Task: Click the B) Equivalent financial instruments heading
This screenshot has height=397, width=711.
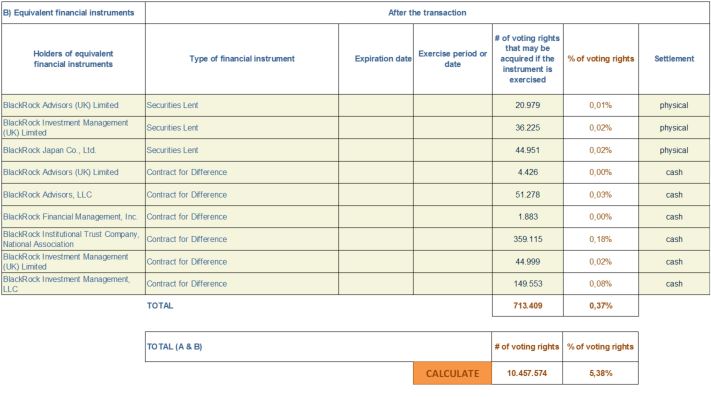Action: pos(69,13)
